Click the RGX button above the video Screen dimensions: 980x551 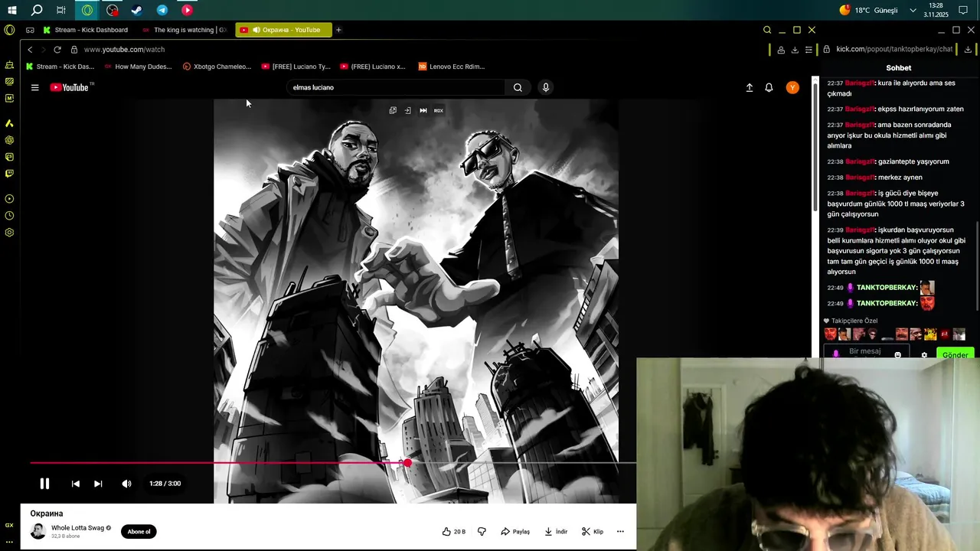click(x=439, y=110)
